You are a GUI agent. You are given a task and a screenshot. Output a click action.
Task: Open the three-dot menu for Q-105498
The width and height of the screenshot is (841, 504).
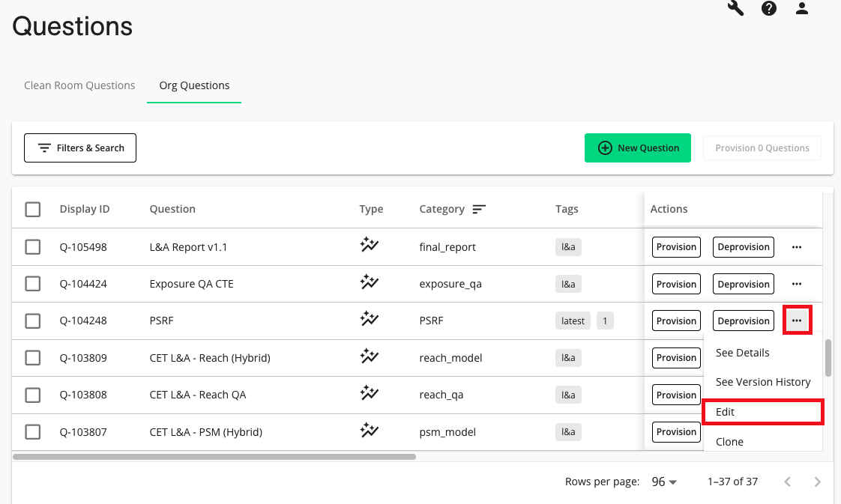tap(797, 247)
